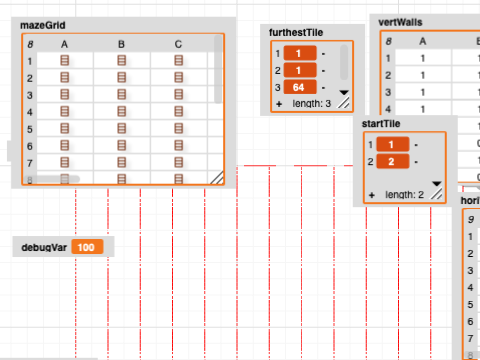Click the furthestTile watcher title

(x=296, y=33)
